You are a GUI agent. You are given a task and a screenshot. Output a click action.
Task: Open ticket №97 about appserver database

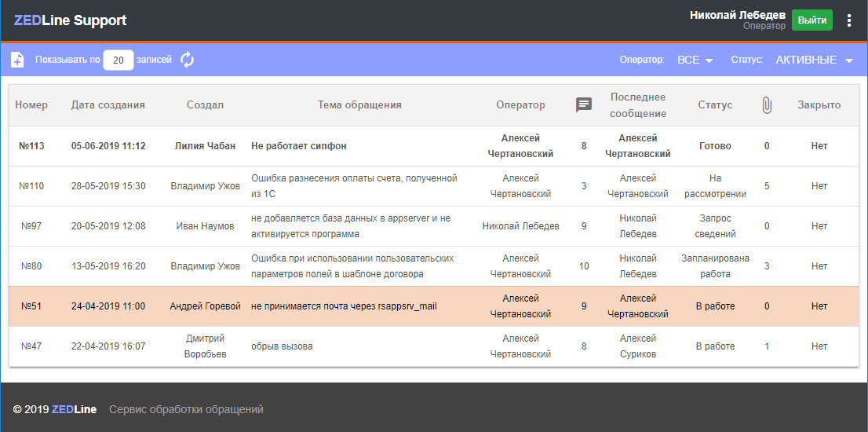(350, 226)
